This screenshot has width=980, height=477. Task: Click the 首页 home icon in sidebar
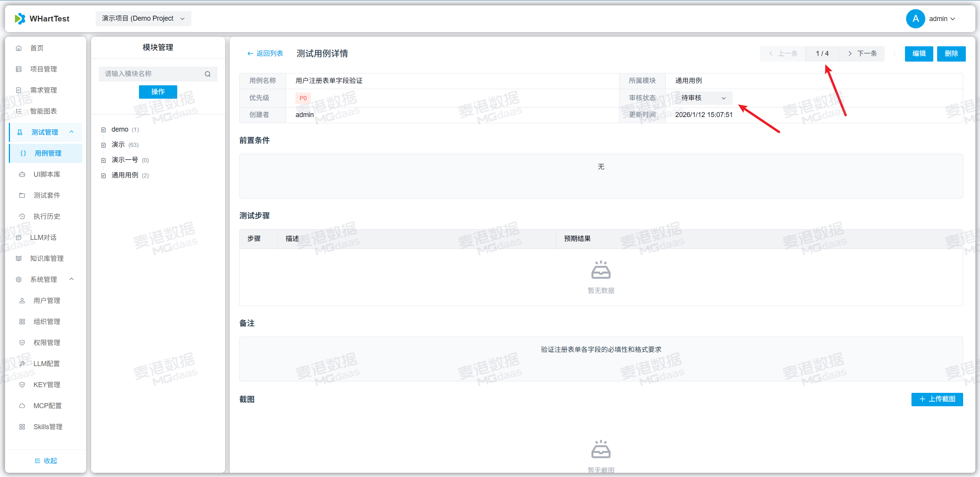click(x=18, y=48)
